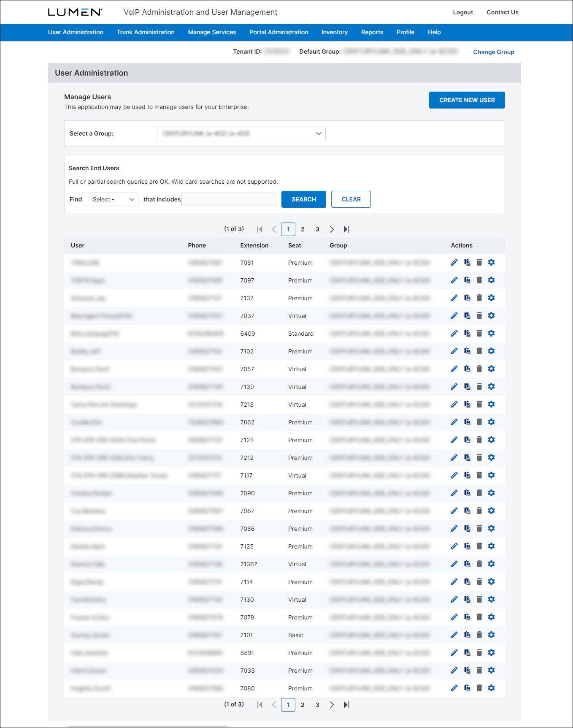Delete user with extension 7067
The image size is (573, 728).
(479, 511)
